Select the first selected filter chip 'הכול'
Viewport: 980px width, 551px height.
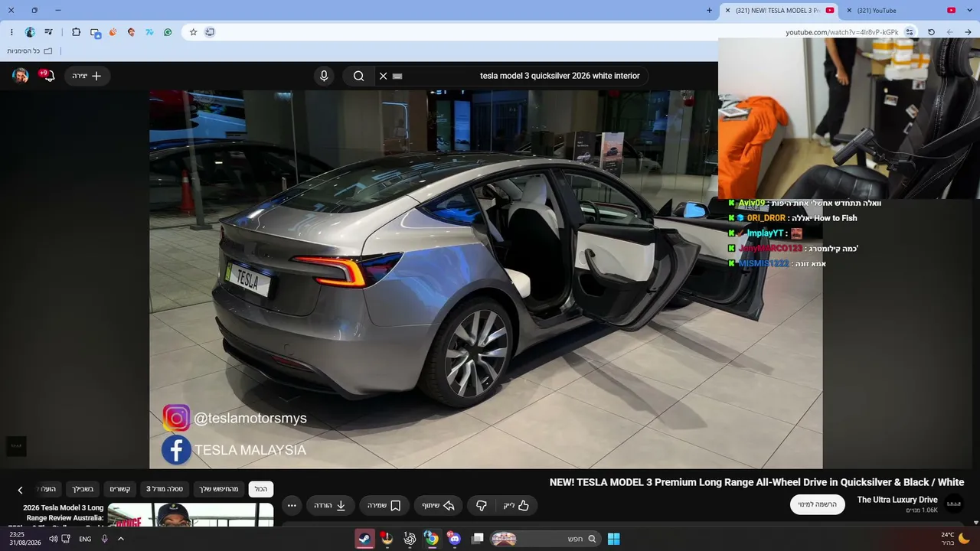261,489
